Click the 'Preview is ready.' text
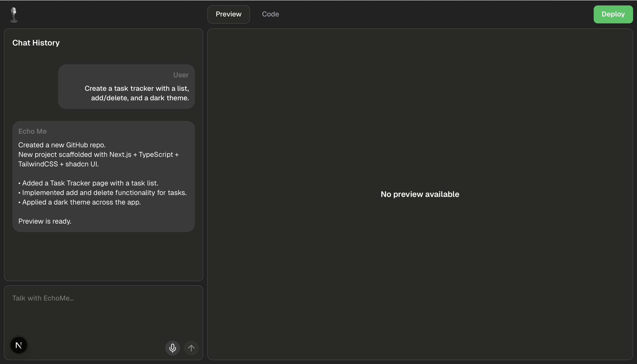This screenshot has width=637, height=364. pyautogui.click(x=45, y=221)
